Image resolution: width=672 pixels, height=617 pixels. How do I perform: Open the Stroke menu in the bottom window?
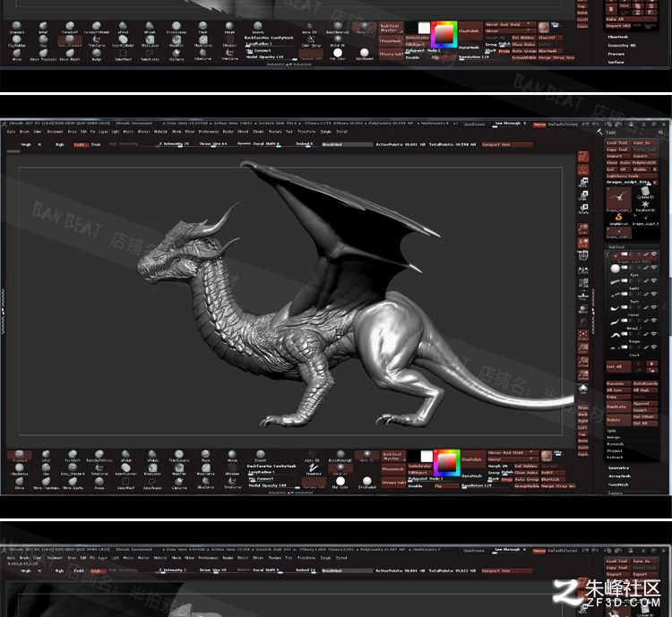point(258,558)
